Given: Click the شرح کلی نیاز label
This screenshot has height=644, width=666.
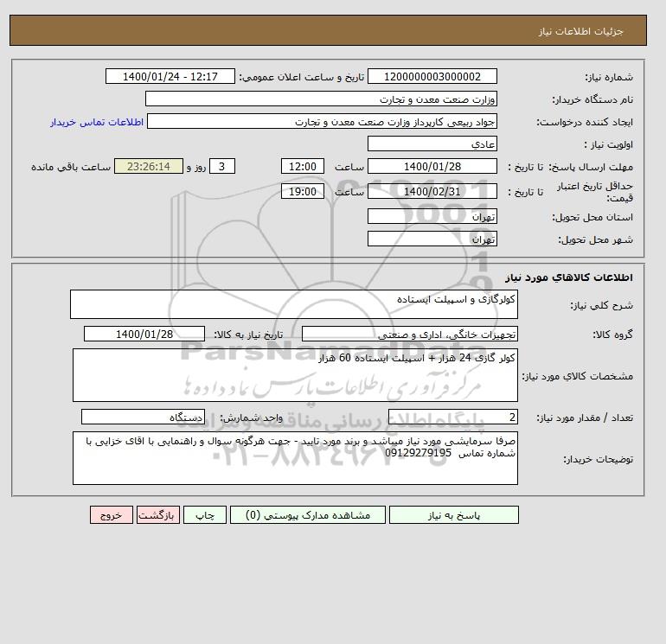Looking at the screenshot, I should coord(601,305).
